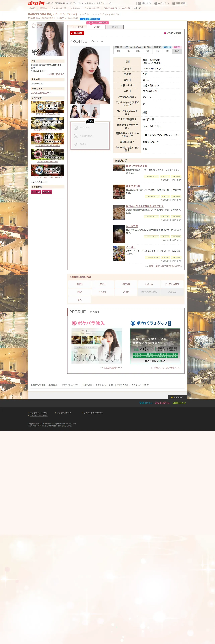Open blog post これは...
The image size is (215, 644).
tap(131, 247)
